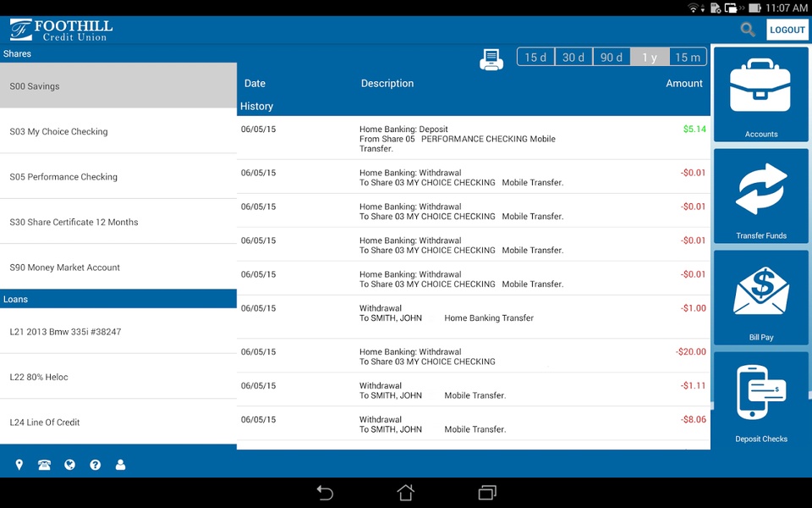Show the last 90 d of history
Viewport: 812px width, 508px height.
612,57
